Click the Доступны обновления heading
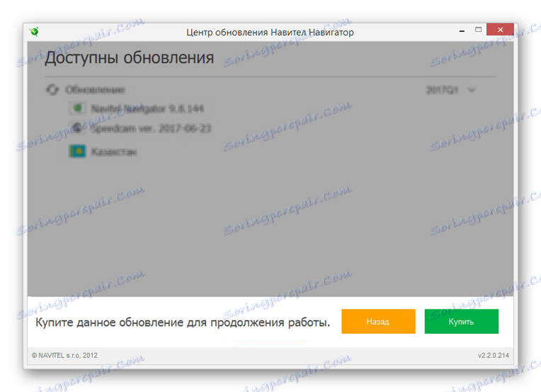The width and height of the screenshot is (541, 392). 130,57
